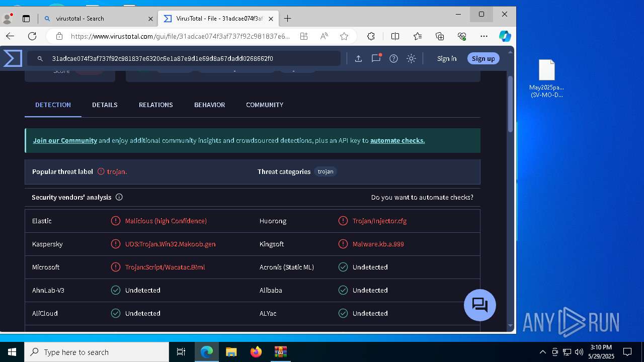Click the info icon next to Security vendors' analysis
Screen dimensions: 644x362
(x=119, y=197)
